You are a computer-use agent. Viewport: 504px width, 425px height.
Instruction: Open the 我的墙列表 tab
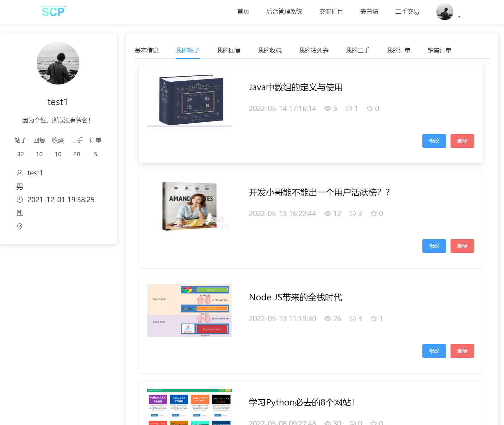pos(314,50)
